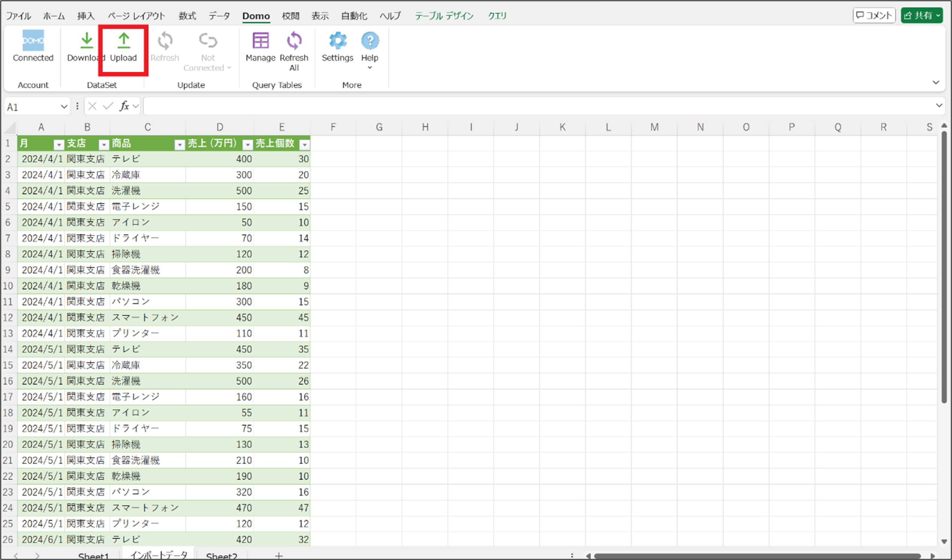Open the テーブル デザイン tab
Screen dimensions: 952x560
click(x=444, y=16)
